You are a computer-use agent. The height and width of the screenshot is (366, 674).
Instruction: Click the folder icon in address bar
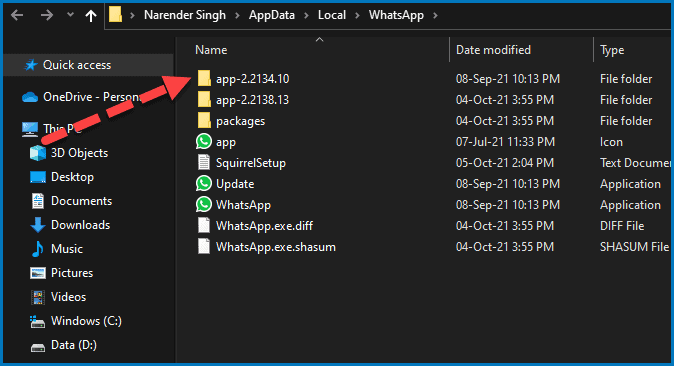[x=115, y=15]
